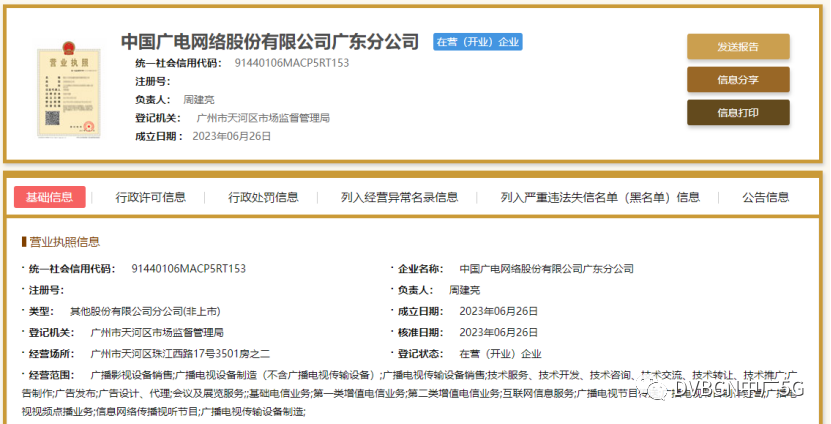Select the 基础信息 tab
This screenshot has width=831, height=424.
[x=49, y=197]
